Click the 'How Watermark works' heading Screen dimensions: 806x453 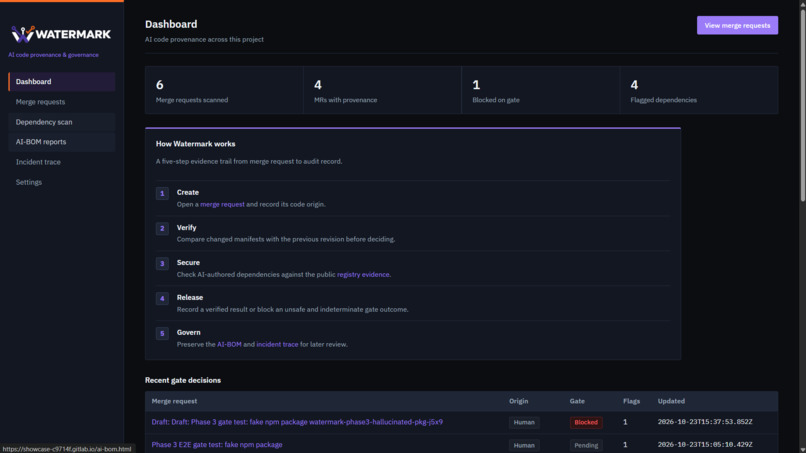195,144
